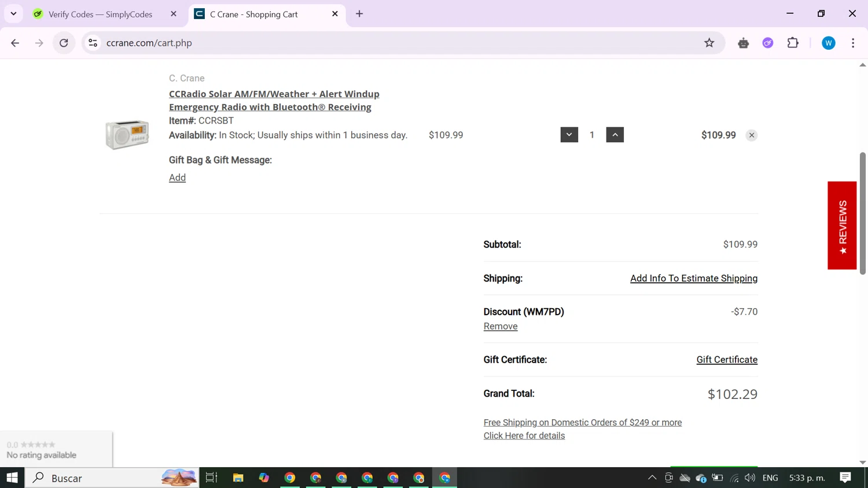Click the Item# CCRSBT text
Image resolution: width=868 pixels, height=488 pixels.
(201, 121)
